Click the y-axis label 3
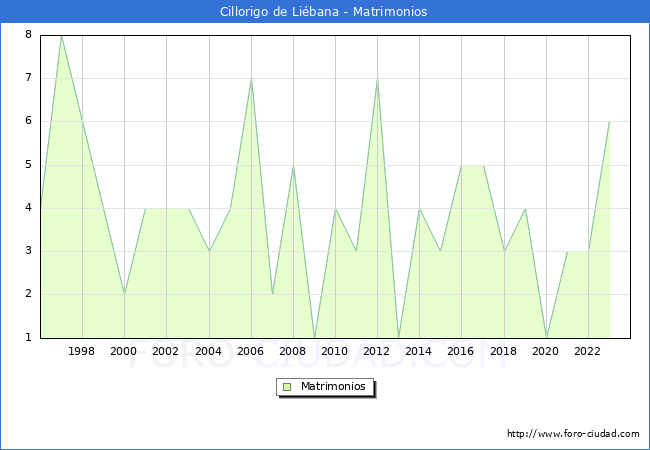 click(x=28, y=251)
